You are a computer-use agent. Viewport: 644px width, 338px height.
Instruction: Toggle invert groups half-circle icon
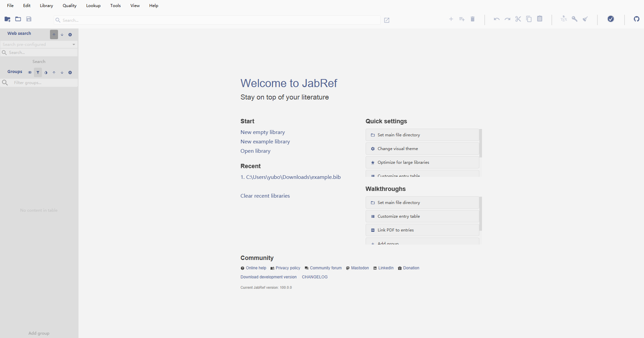[x=46, y=72]
